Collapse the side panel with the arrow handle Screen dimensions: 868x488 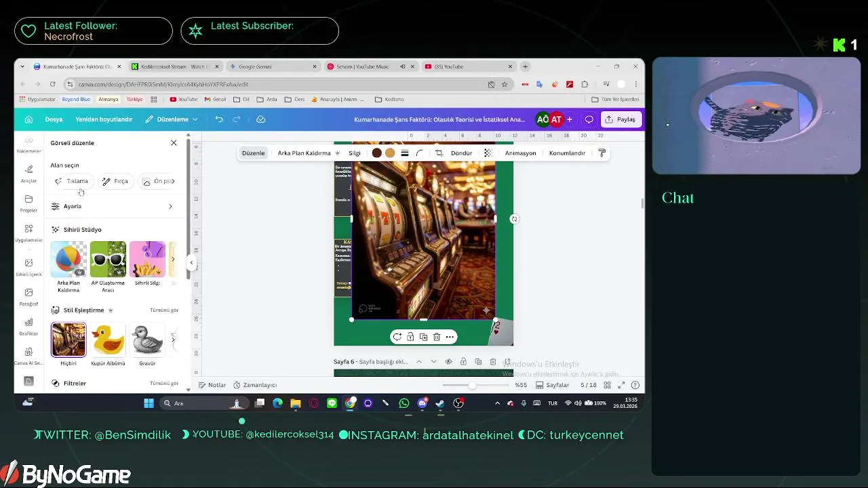tap(191, 262)
